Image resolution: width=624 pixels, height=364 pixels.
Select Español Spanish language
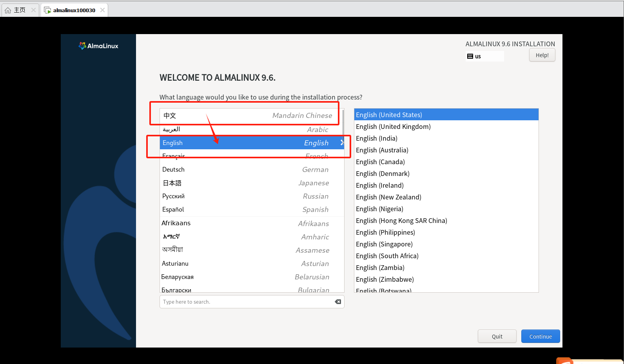tap(251, 210)
